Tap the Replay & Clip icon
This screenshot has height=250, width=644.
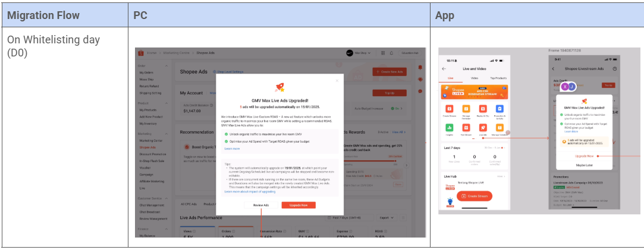pos(483,109)
